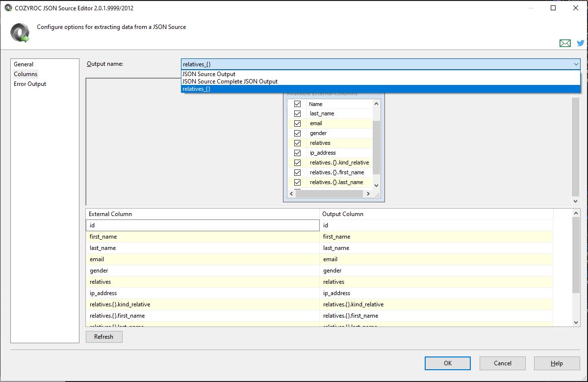Click the email output column cell

(x=436, y=259)
